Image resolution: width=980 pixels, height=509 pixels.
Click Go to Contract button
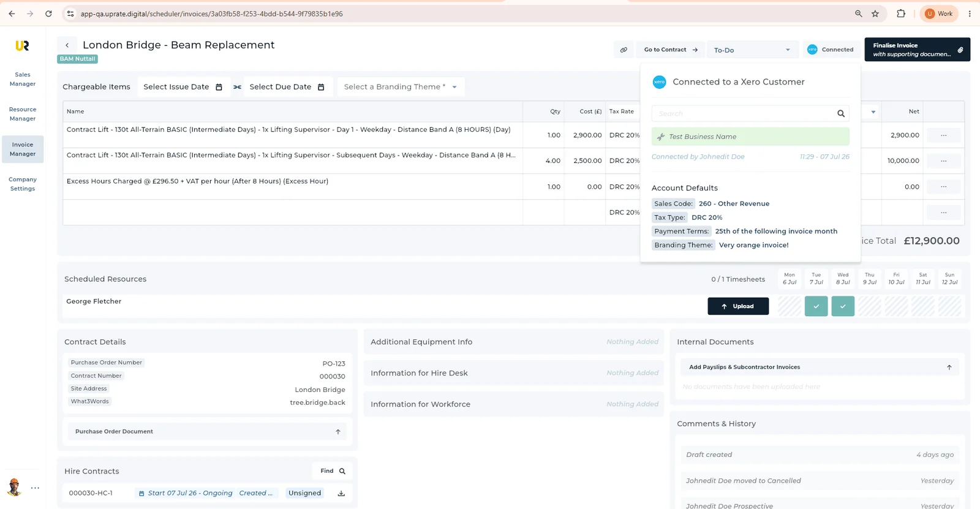tap(671, 50)
